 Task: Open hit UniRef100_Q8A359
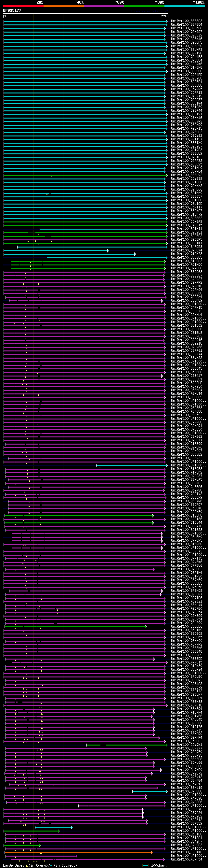(x=187, y=823)
